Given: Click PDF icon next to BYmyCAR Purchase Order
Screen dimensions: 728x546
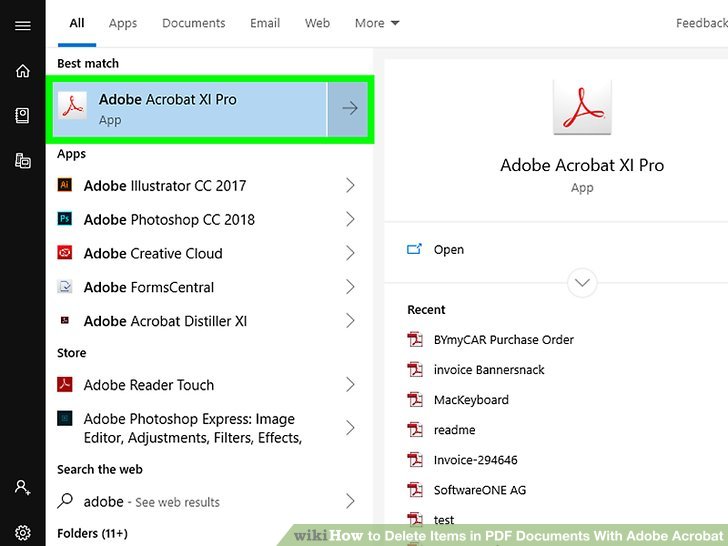Looking at the screenshot, I should click(x=415, y=339).
